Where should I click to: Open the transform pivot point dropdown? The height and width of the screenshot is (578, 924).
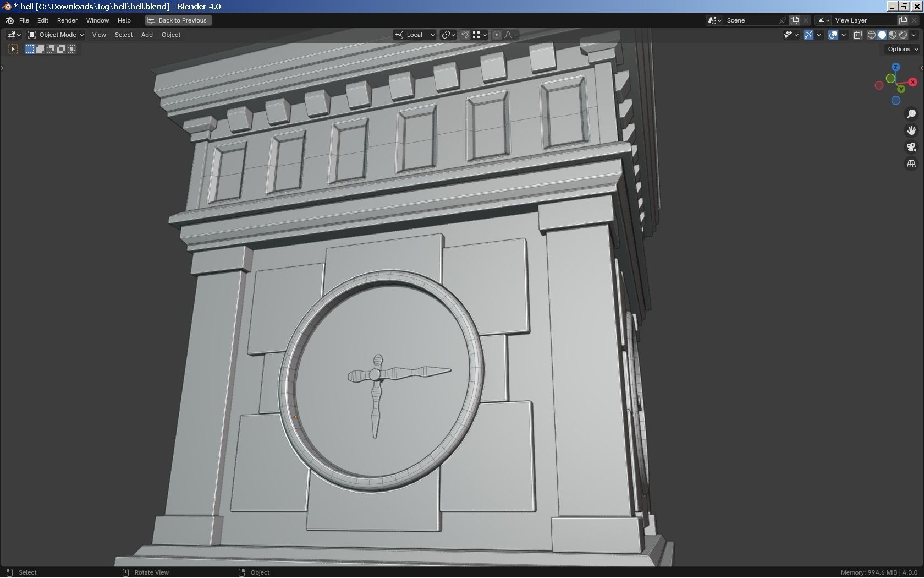449,35
